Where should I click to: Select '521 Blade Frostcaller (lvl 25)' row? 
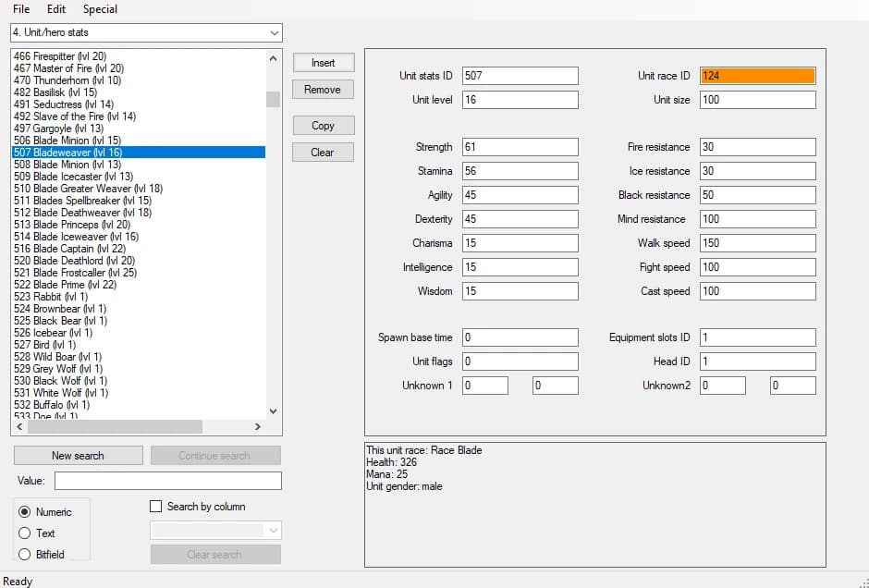[139, 273]
